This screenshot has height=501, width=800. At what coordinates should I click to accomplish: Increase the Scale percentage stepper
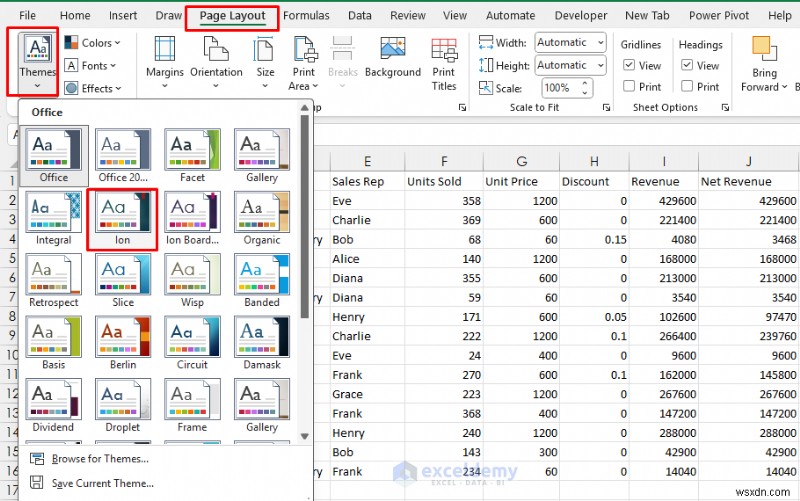[585, 83]
